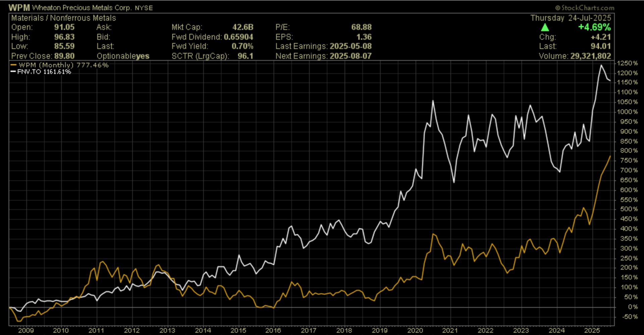This screenshot has height=335, width=644.
Task: Click the FNV.TO 1161.61% legend entry
Action: pos(41,71)
